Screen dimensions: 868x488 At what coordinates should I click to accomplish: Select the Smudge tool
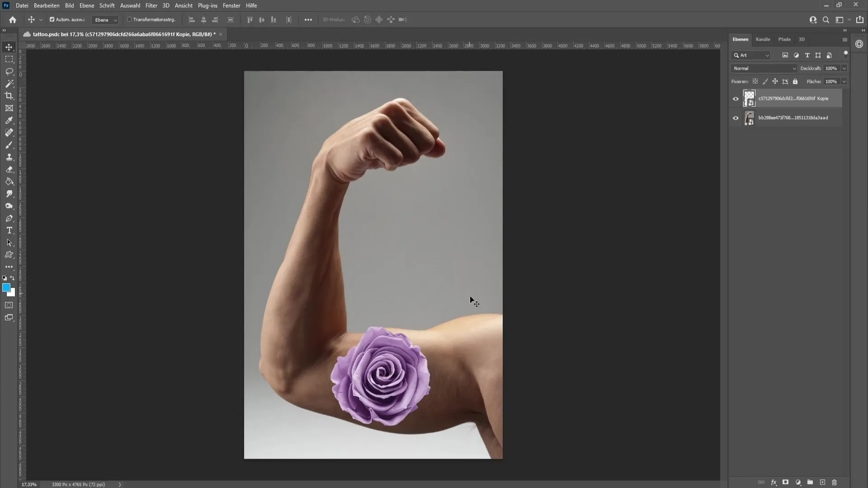(9, 194)
